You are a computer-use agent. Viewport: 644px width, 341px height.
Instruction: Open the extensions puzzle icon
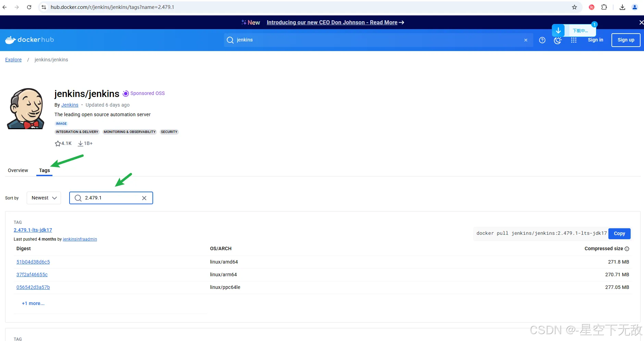coord(604,7)
